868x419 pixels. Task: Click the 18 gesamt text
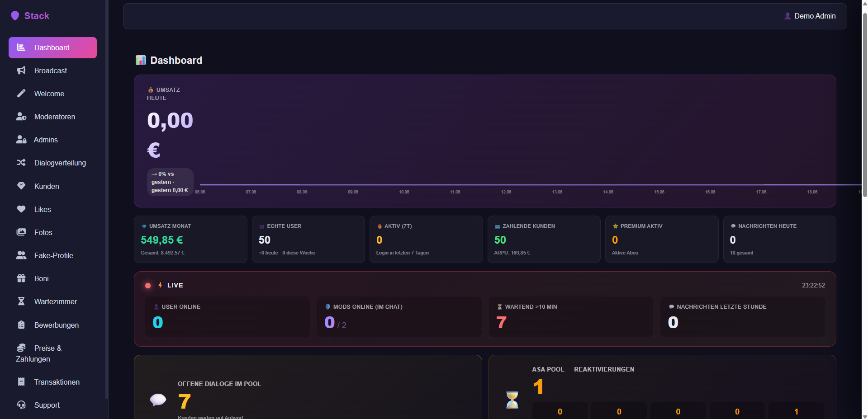(741, 253)
